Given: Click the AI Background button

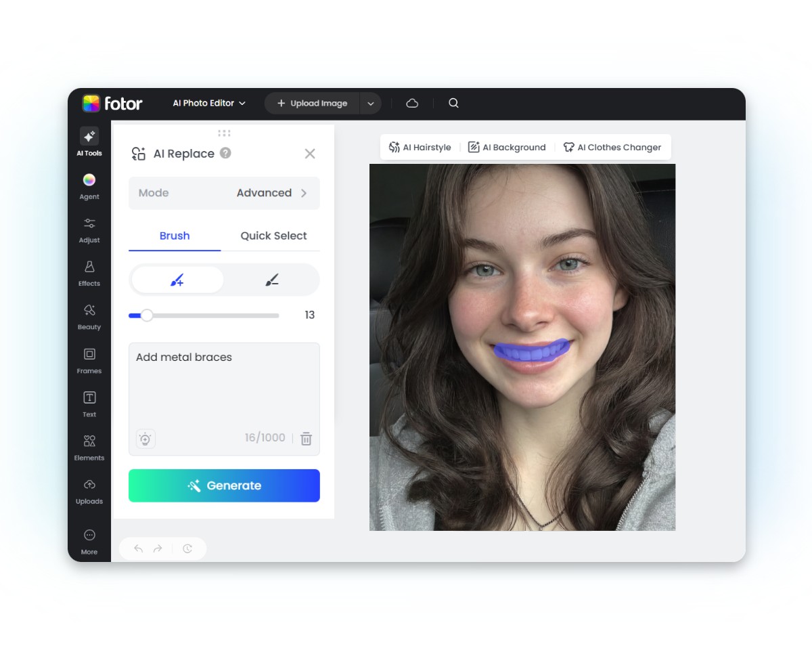Looking at the screenshot, I should 507,147.
